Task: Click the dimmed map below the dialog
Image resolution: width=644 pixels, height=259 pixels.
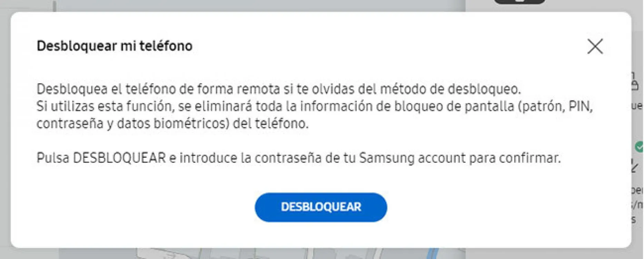Action: point(262,254)
